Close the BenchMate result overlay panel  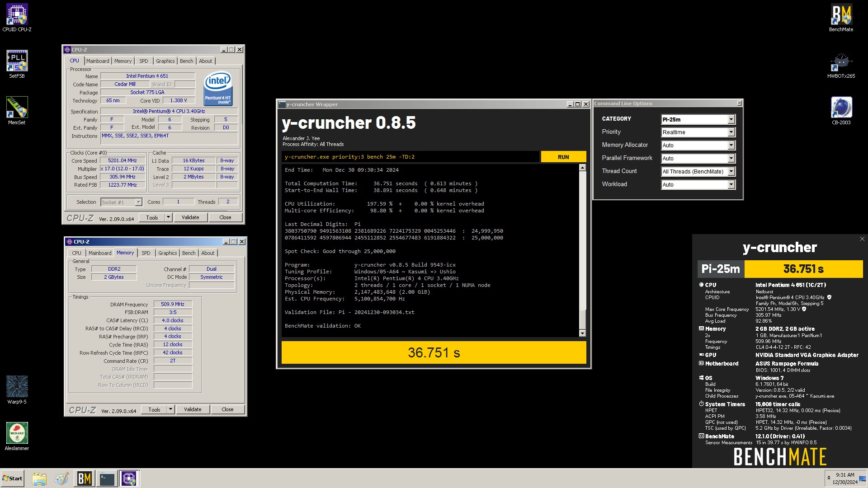point(862,239)
